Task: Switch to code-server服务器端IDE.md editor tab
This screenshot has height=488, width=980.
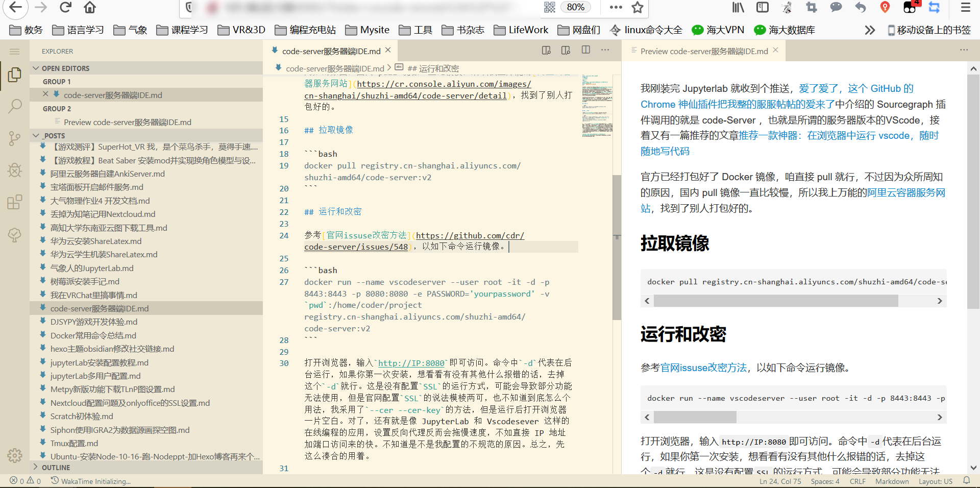Action: click(331, 51)
